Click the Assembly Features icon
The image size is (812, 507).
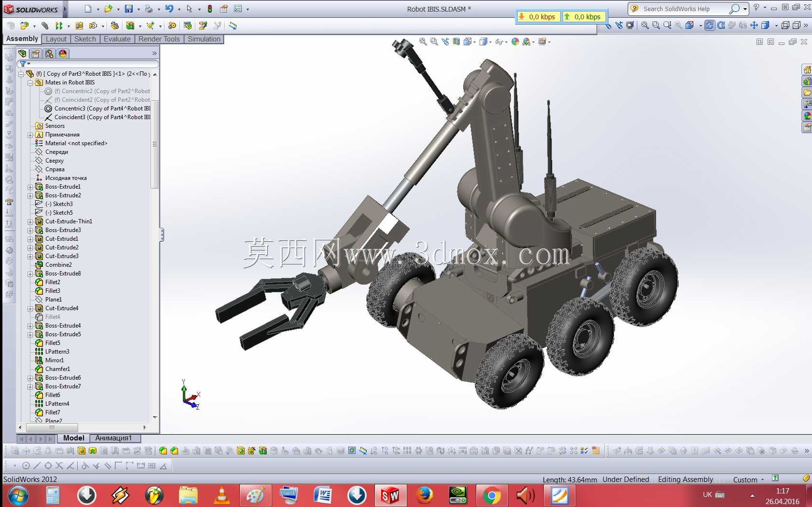point(130,26)
